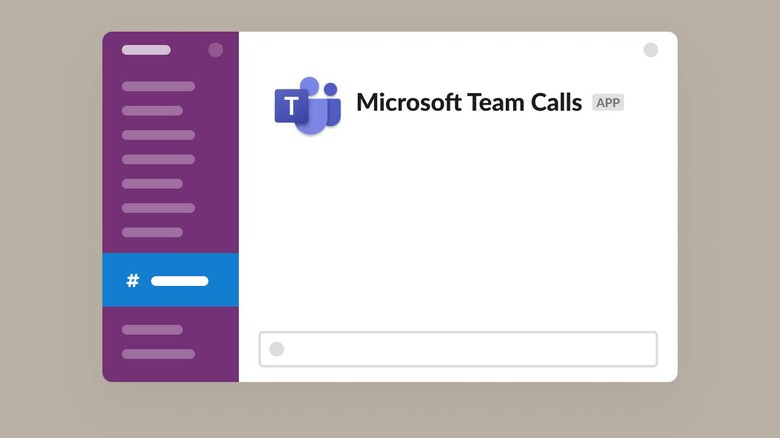Click the gray circle in top-right corner
This screenshot has height=438, width=780.
click(x=651, y=50)
